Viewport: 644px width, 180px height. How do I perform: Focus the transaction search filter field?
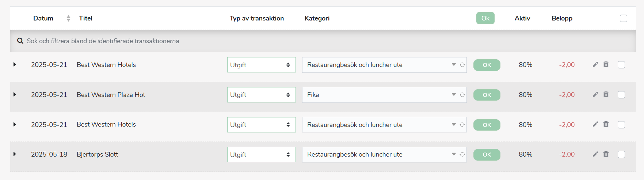pyautogui.click(x=323, y=41)
